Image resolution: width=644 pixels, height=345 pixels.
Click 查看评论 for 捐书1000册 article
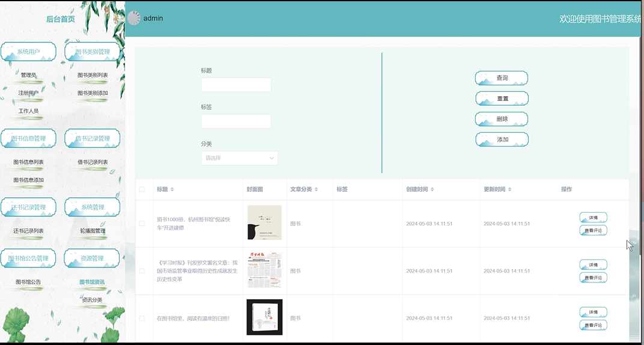593,230
